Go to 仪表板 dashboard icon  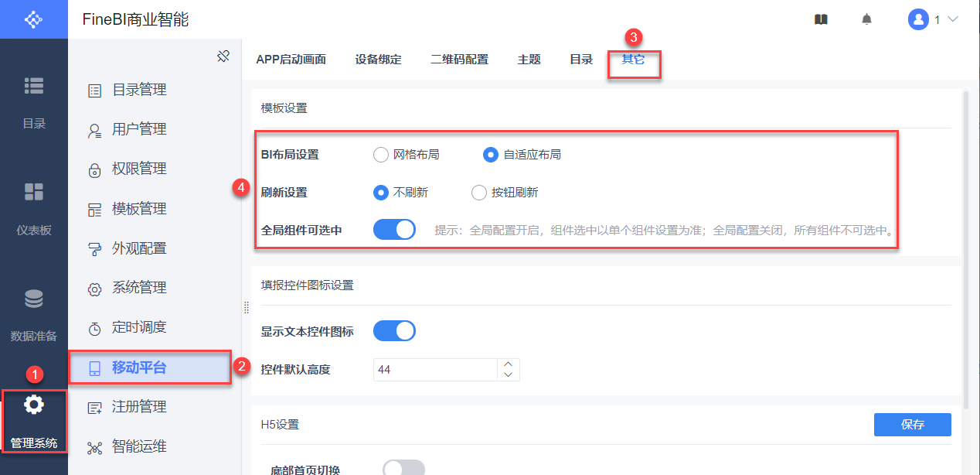33,192
